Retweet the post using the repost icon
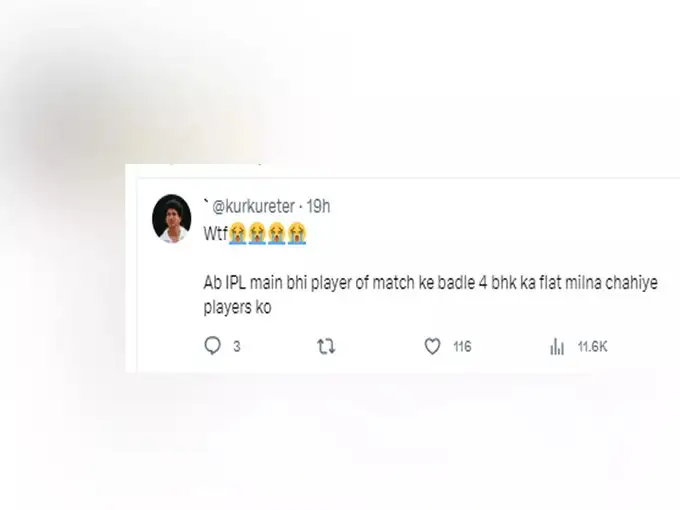 tap(326, 347)
